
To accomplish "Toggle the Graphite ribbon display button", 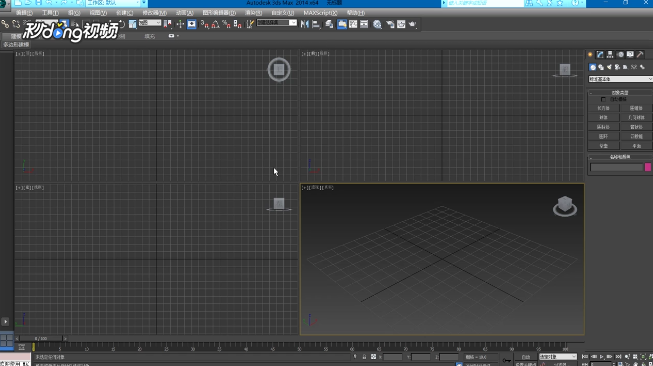I will click(x=342, y=24).
